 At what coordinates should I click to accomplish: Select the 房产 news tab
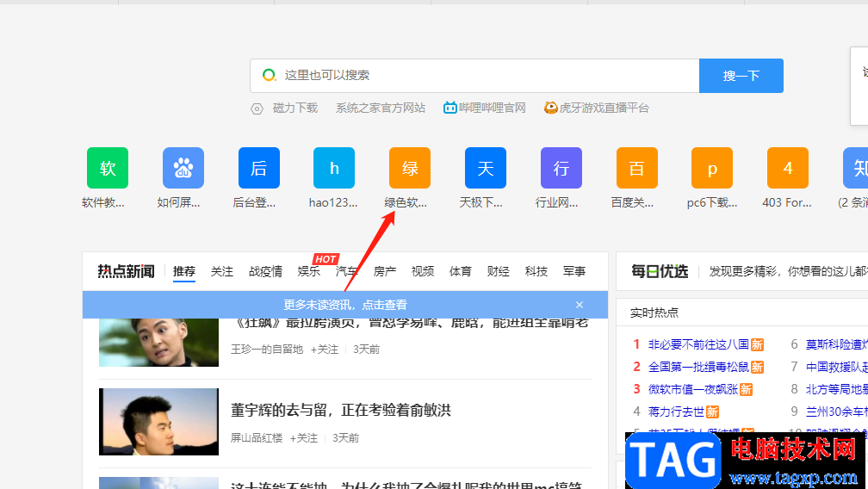click(x=385, y=271)
